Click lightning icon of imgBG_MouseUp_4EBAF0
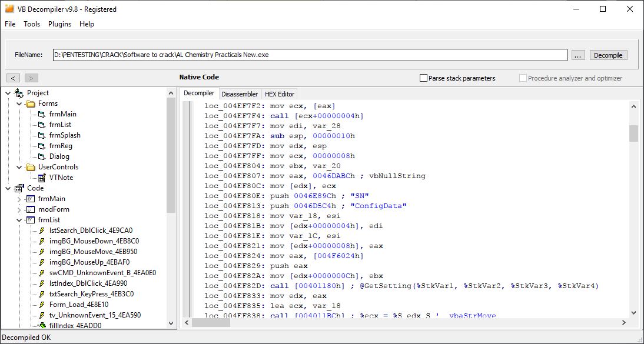Screen dimensions: 644x344 pyautogui.click(x=42, y=262)
